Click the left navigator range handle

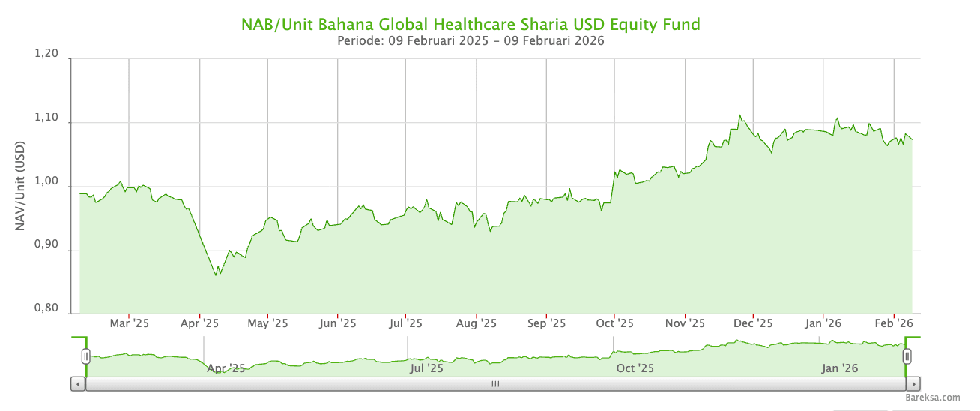[x=86, y=356]
